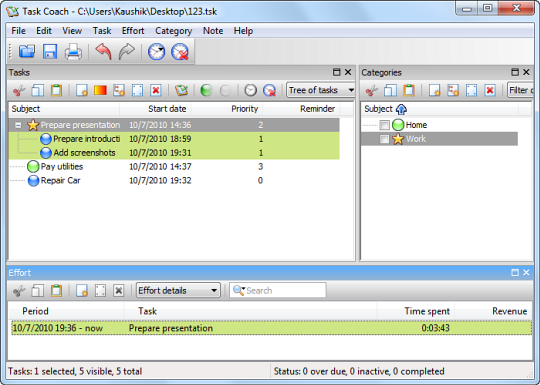540x385 pixels.
Task: Open the File menu
Action: [19, 31]
